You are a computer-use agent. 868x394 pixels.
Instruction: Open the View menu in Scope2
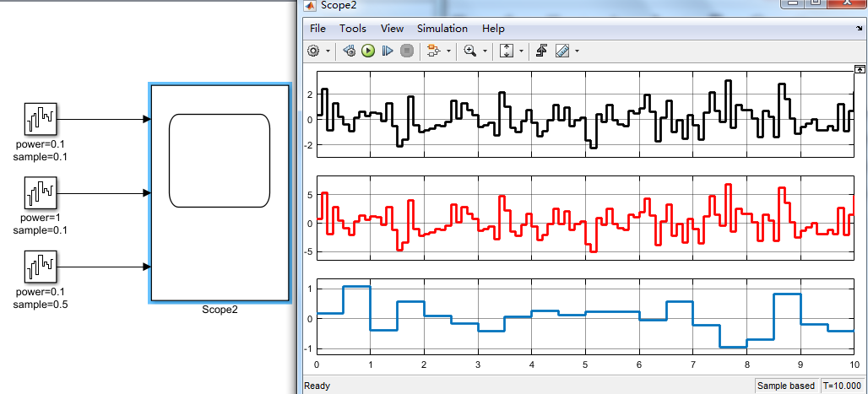coord(393,28)
